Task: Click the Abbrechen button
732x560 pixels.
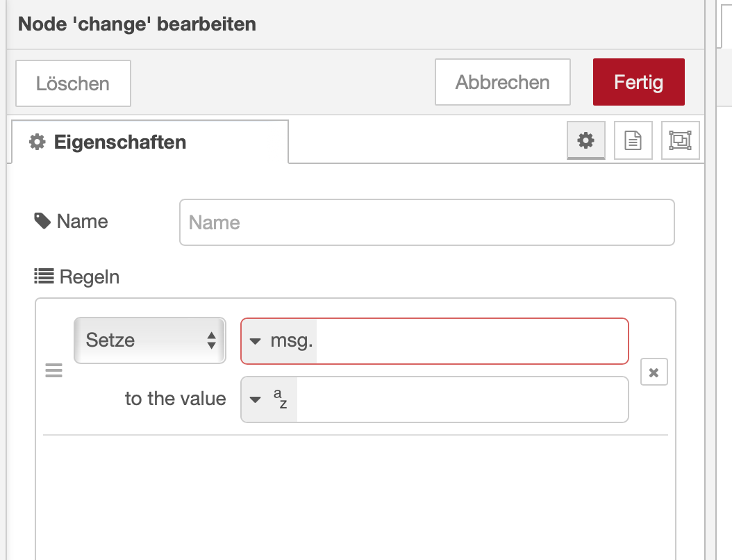Action: (502, 82)
